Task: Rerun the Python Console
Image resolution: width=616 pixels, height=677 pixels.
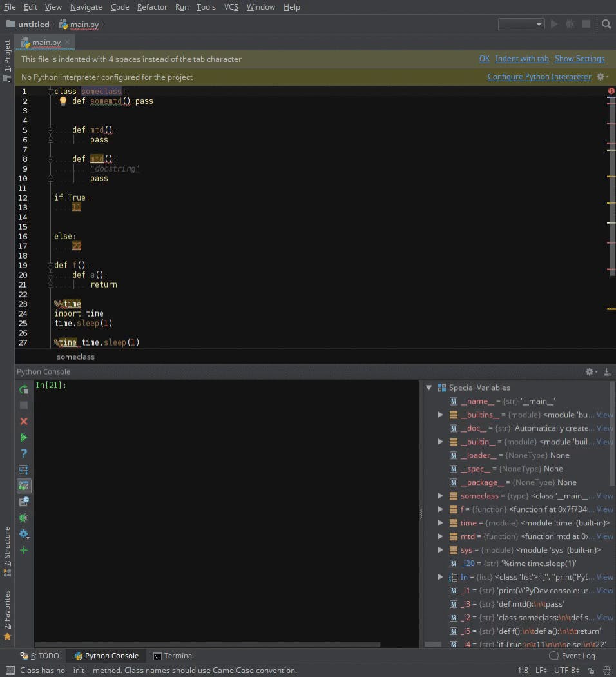Action: 24,389
